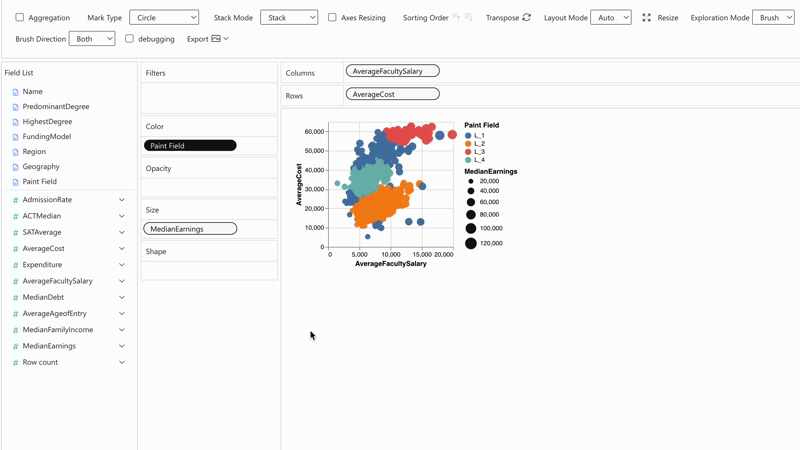Image resolution: width=800 pixels, height=450 pixels.
Task: Click the descending sort order icon
Action: click(468, 17)
